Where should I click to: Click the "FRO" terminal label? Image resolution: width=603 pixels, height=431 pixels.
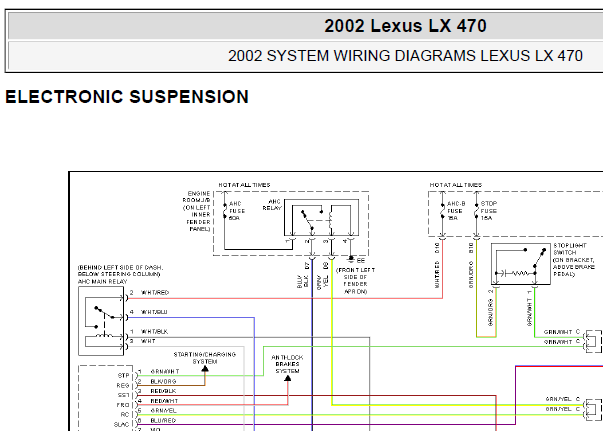pos(123,405)
